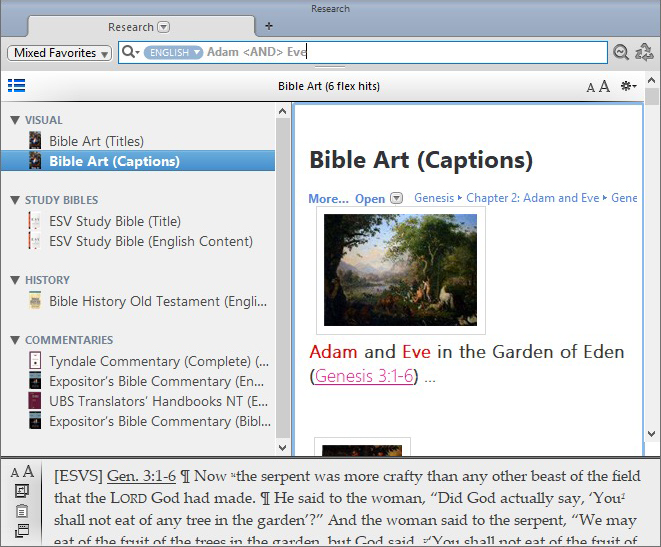This screenshot has width=661, height=547.
Task: Open the gear settings menu in results header
Action: 628,86
